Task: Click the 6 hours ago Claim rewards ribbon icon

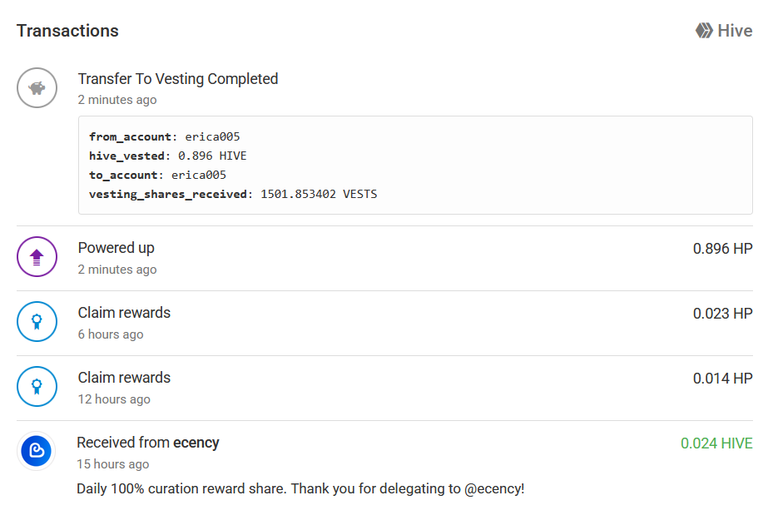Action: pyautogui.click(x=37, y=321)
